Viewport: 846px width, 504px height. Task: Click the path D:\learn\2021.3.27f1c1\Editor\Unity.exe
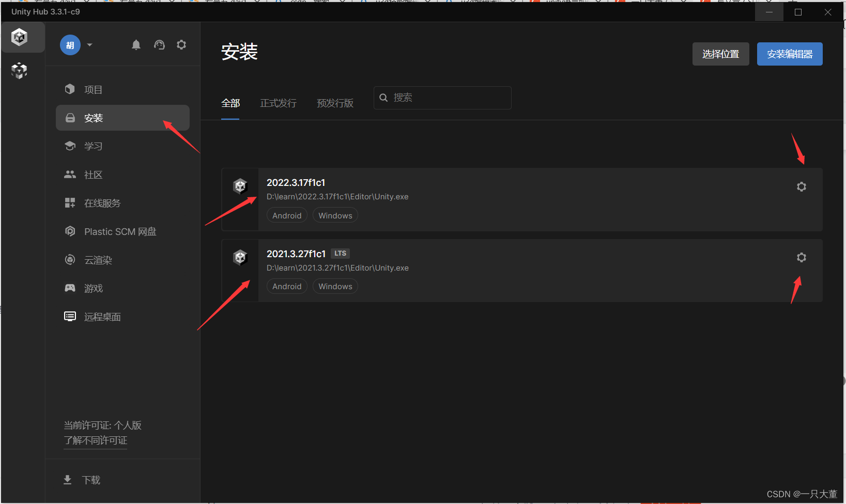[337, 268]
